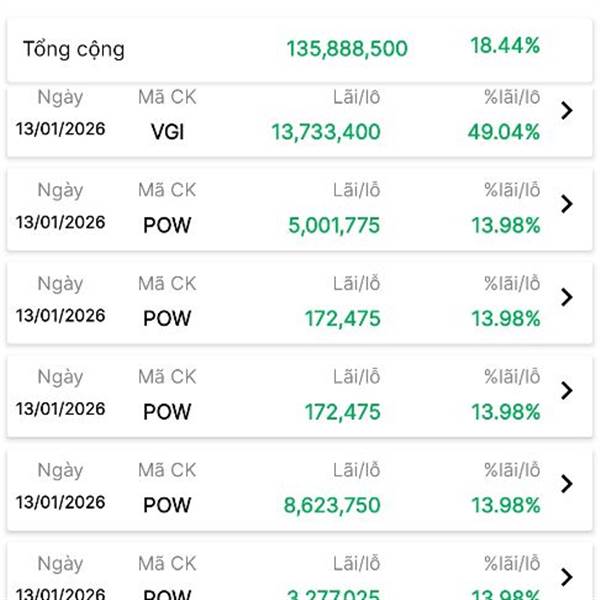Expand chevron on POW 8,623,750 row

coord(566,484)
